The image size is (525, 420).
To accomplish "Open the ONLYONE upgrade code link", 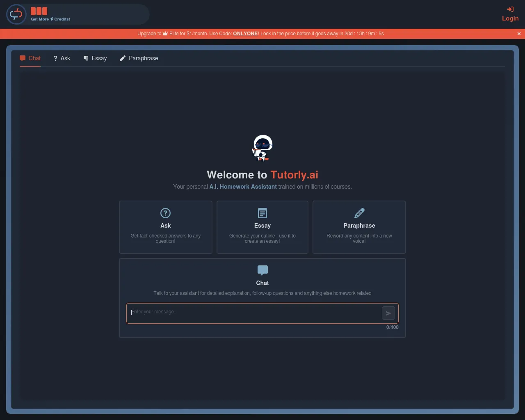I will (x=245, y=34).
